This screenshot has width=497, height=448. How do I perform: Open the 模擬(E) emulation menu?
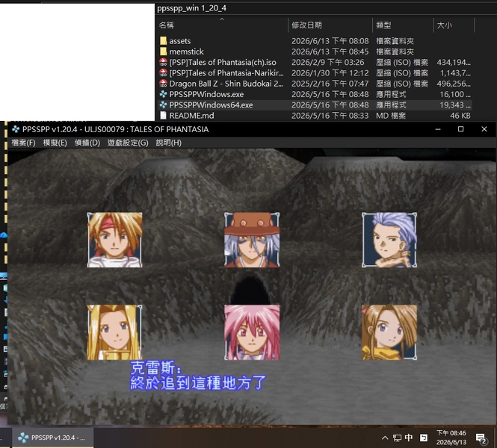[x=55, y=143]
